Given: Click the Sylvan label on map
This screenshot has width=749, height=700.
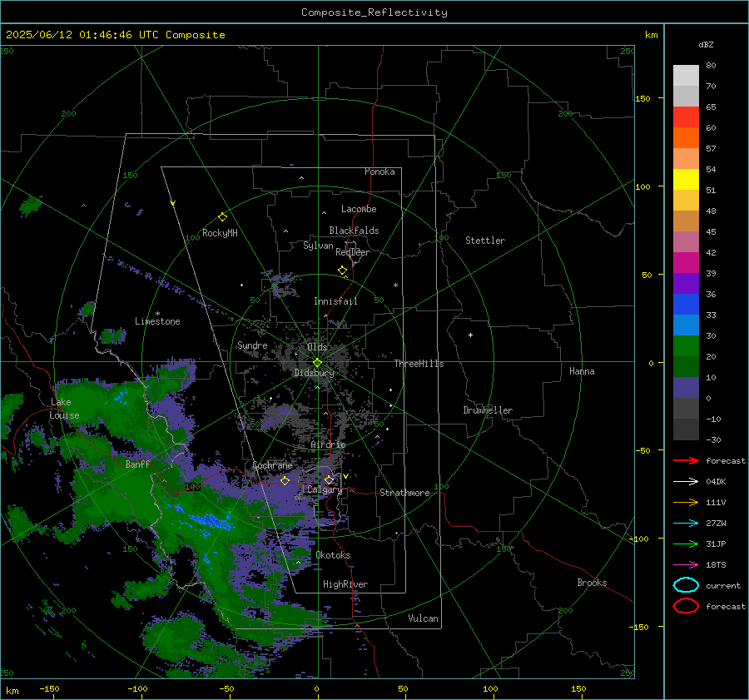Looking at the screenshot, I should 318,246.
